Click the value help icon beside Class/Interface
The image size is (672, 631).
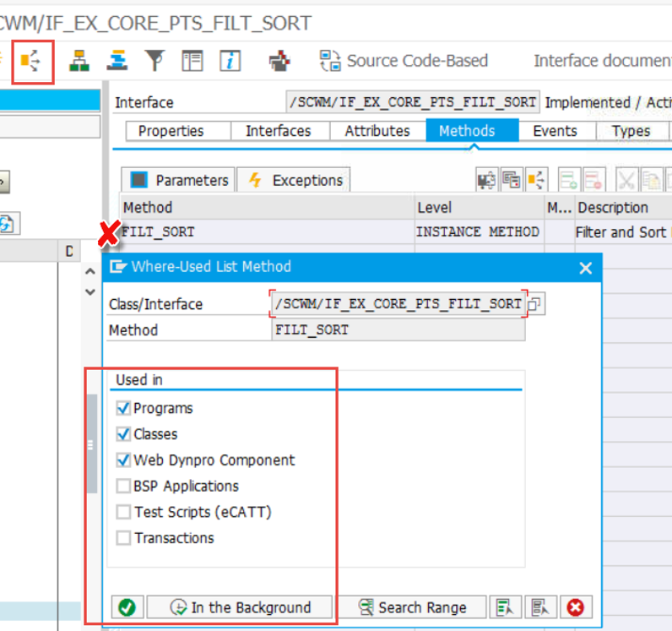point(535,304)
